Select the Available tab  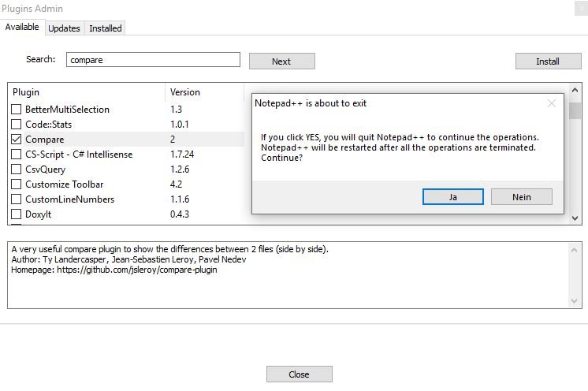tap(22, 28)
